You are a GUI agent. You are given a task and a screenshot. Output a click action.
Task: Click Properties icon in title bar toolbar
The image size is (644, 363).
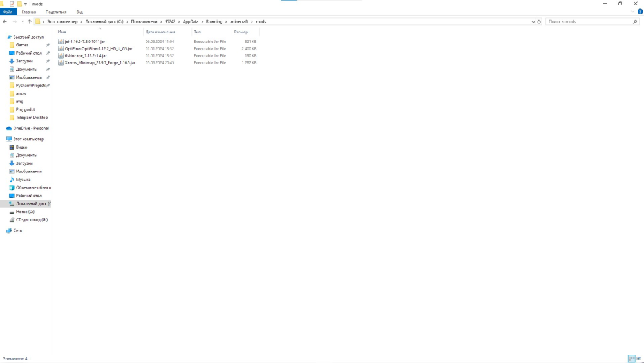pyautogui.click(x=12, y=4)
